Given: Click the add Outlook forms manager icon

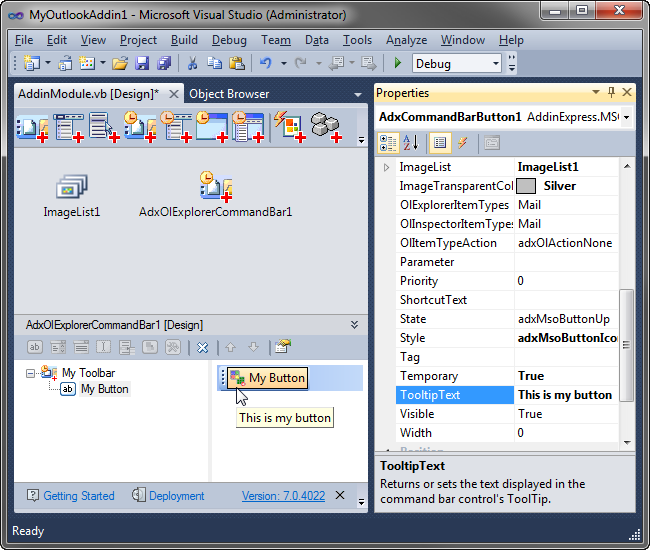Looking at the screenshot, I should click(x=248, y=127).
